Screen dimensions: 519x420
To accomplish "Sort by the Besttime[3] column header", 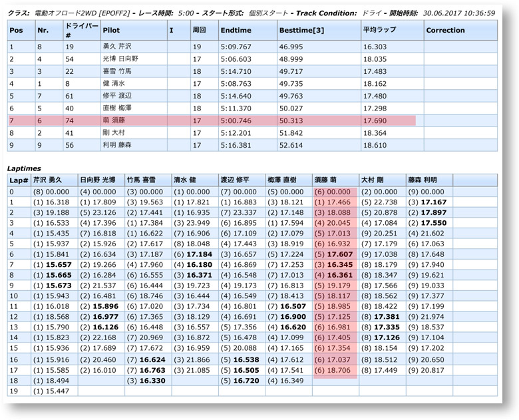I will [301, 31].
